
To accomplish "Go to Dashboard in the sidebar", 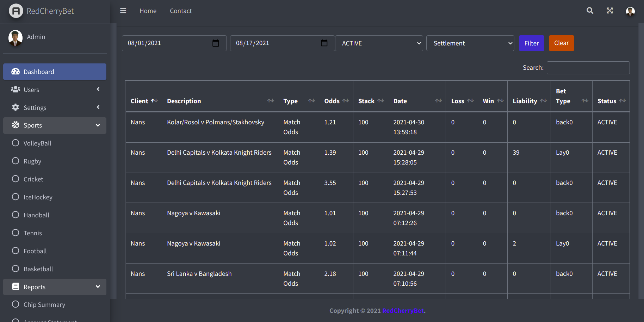I will coord(55,72).
